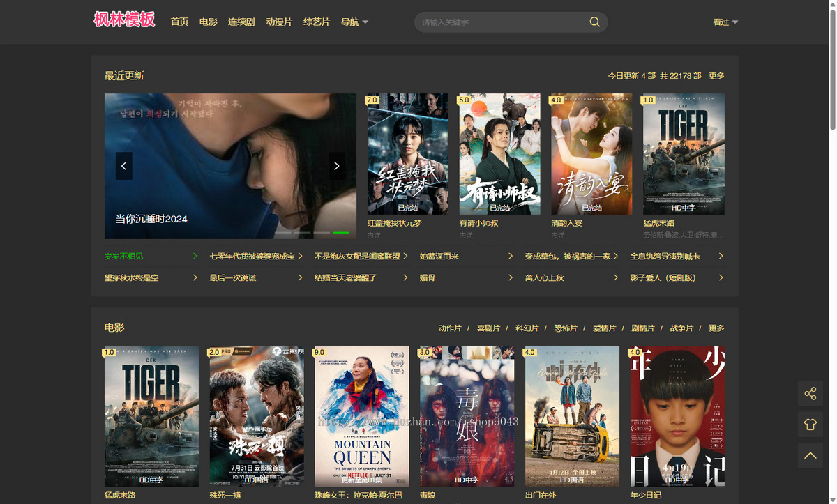Open 喜剧片 category link
The height and width of the screenshot is (504, 837).
(488, 328)
